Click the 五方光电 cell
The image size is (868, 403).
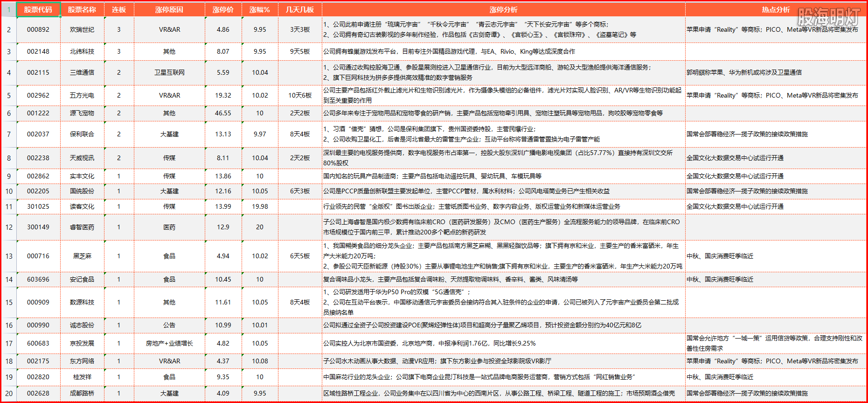[82, 95]
